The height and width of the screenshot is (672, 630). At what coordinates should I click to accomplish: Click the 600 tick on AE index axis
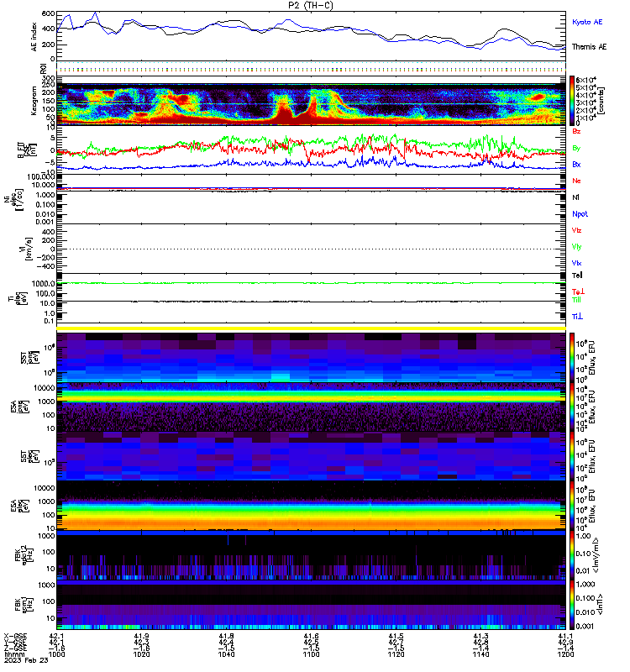point(48,13)
